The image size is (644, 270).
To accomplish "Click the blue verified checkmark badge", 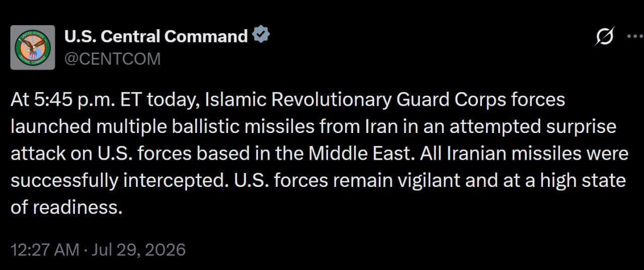I will (x=261, y=35).
